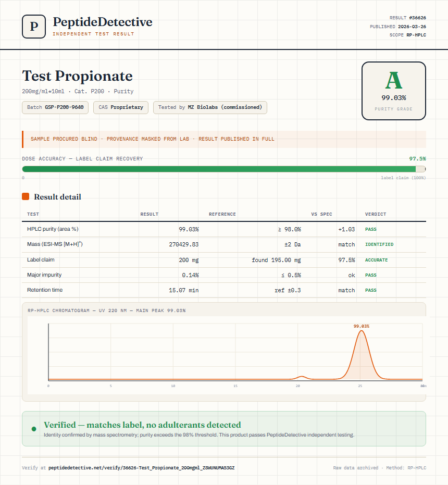Click the Major impurity row label
This screenshot has width=448, height=485.
click(x=44, y=275)
